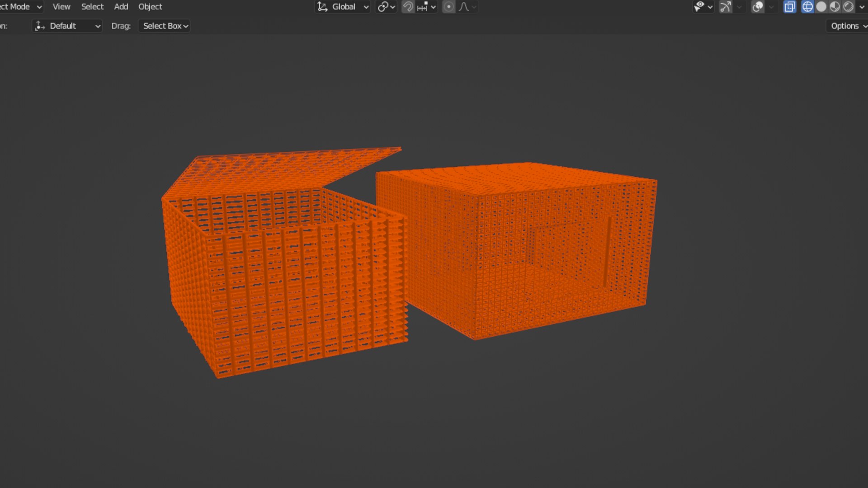This screenshot has height=488, width=868.
Task: Toggle viewport overlays circles icon
Action: coord(758,7)
